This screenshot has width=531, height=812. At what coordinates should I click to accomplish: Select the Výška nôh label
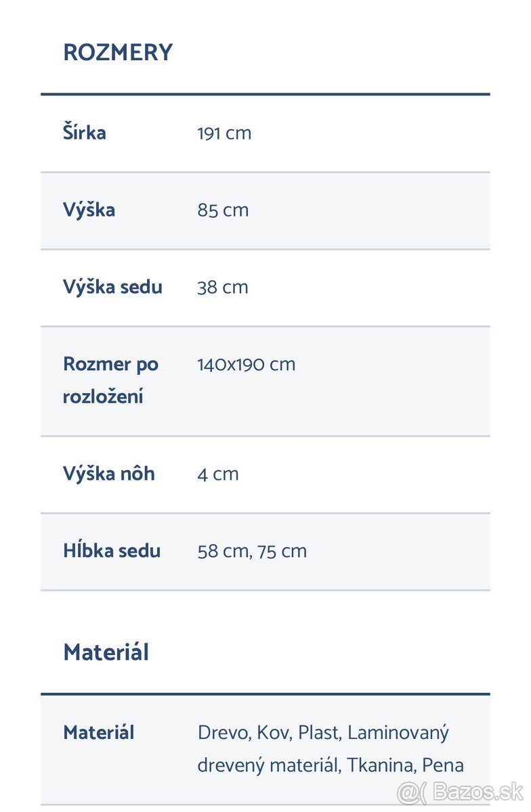click(108, 474)
